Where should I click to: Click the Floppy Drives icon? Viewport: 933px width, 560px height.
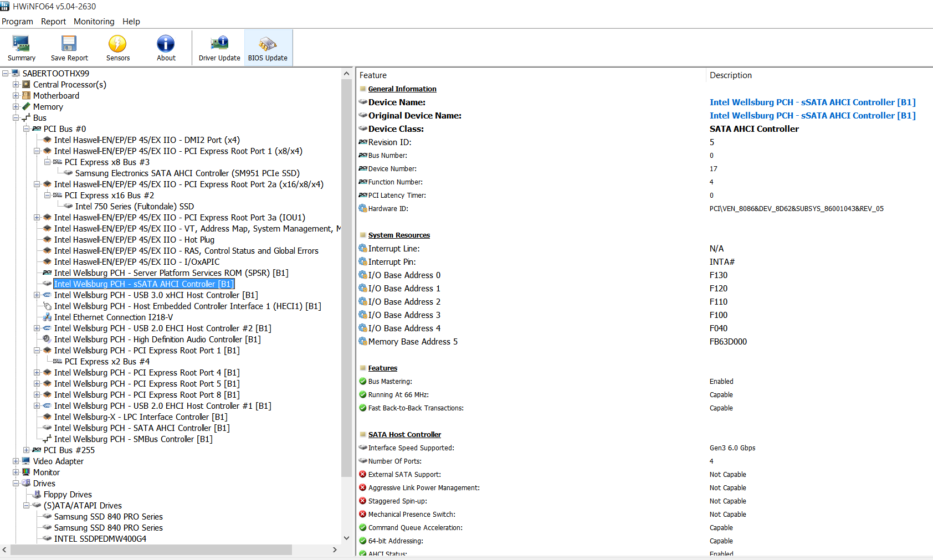(37, 494)
